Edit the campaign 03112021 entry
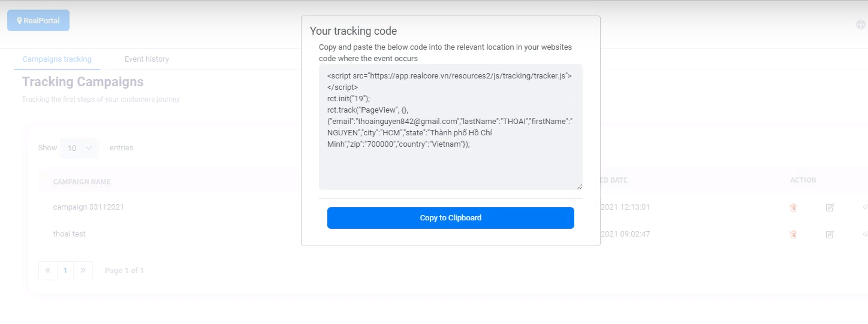Image resolution: width=868 pixels, height=324 pixels. coord(830,207)
